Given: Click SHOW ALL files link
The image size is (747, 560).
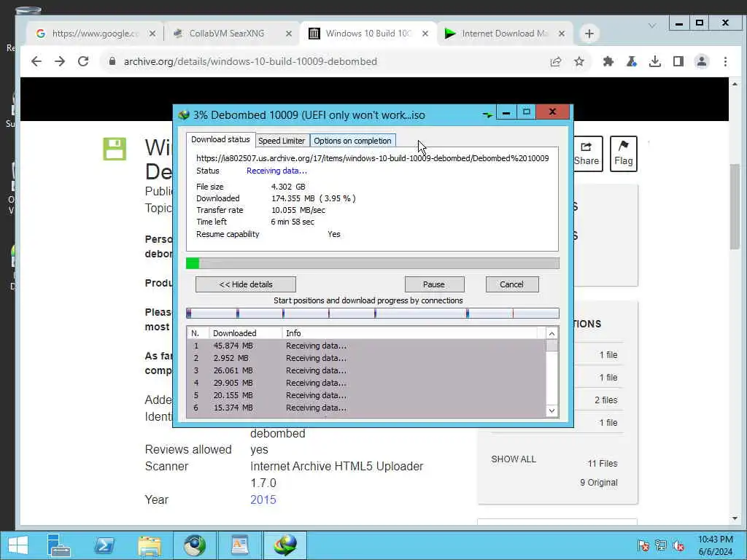Looking at the screenshot, I should pyautogui.click(x=514, y=459).
